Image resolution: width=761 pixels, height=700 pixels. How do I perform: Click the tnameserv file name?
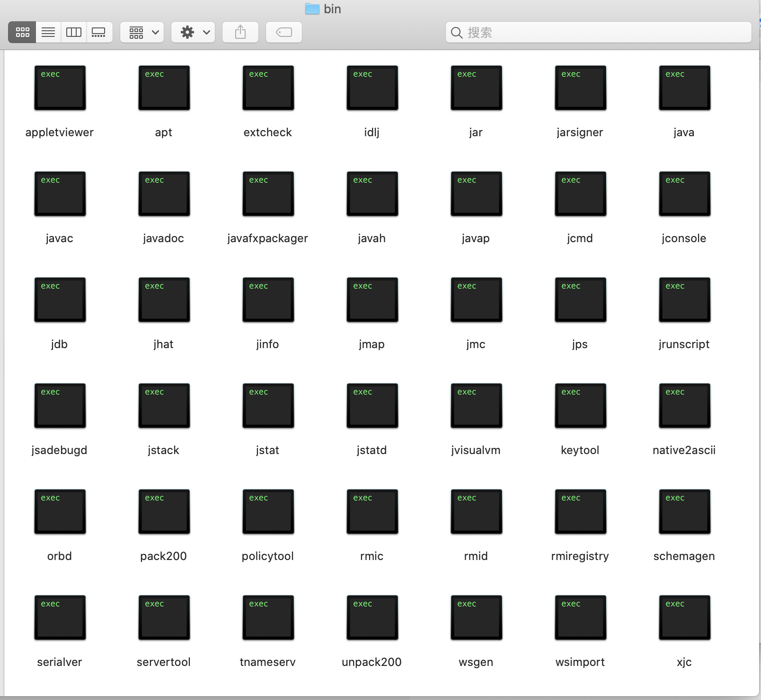(268, 662)
